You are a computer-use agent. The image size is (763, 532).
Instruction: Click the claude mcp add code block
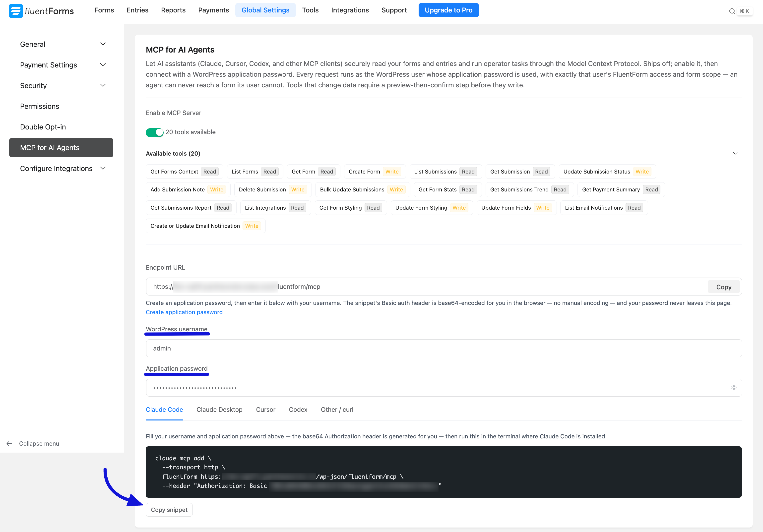click(x=444, y=472)
